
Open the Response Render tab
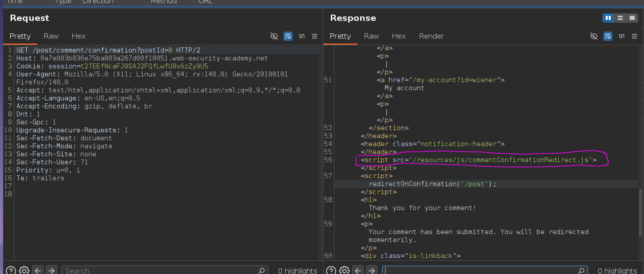click(431, 36)
